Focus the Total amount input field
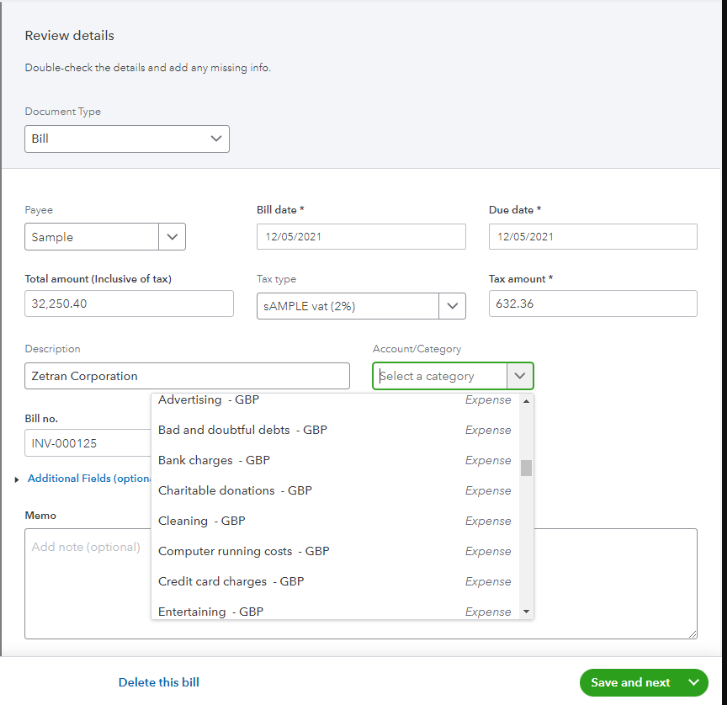Viewport: 727px width, 705px height. (129, 304)
